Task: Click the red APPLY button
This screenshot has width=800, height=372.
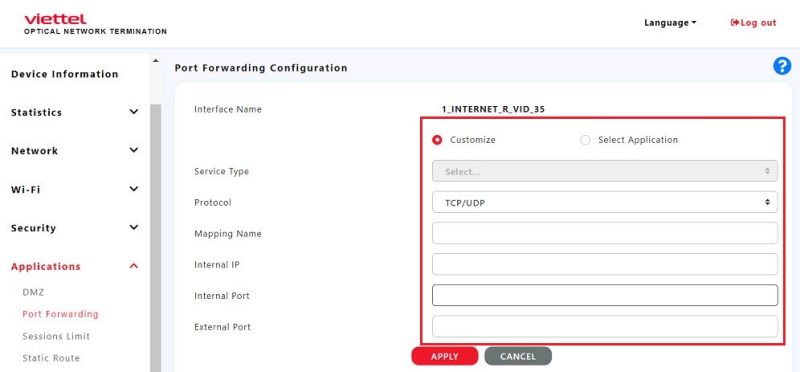Action: [444, 356]
